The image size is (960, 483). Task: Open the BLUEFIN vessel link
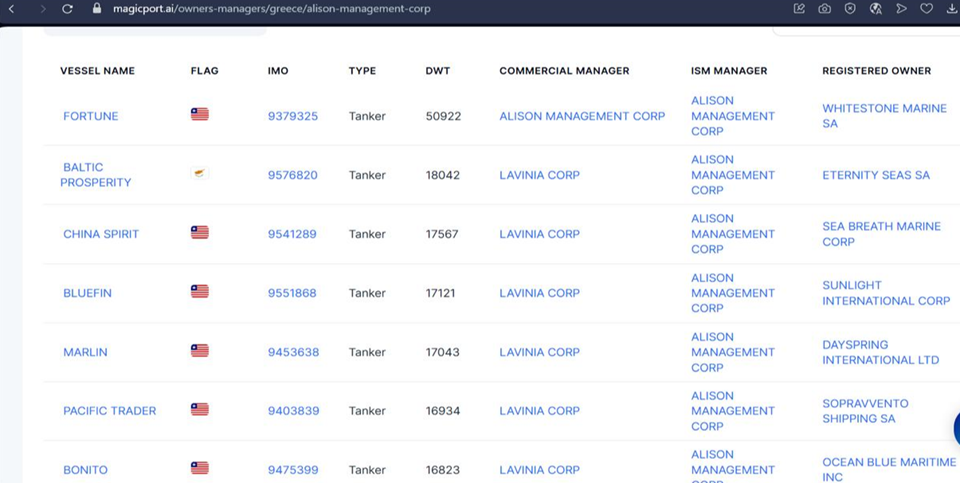pyautogui.click(x=88, y=293)
